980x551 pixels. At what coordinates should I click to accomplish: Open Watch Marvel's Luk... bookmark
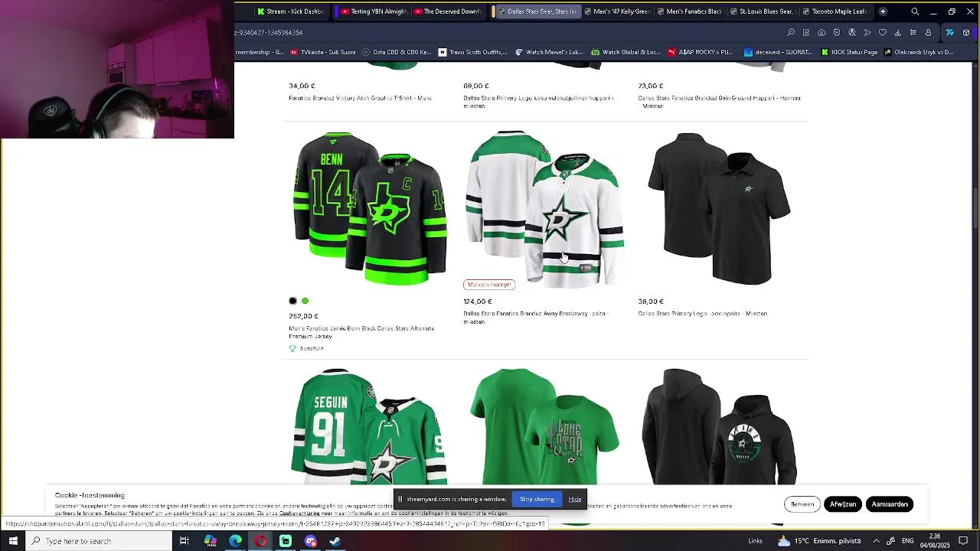[x=549, y=52]
